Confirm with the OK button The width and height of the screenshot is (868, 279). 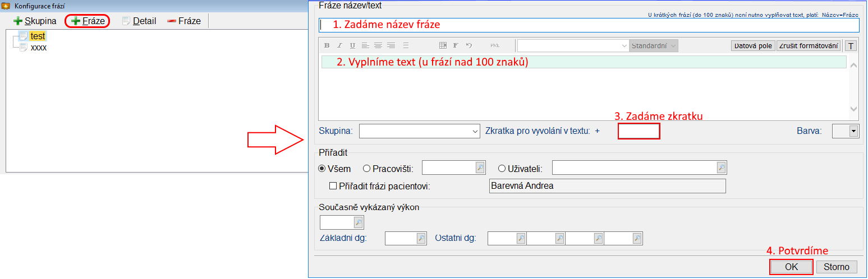click(791, 267)
